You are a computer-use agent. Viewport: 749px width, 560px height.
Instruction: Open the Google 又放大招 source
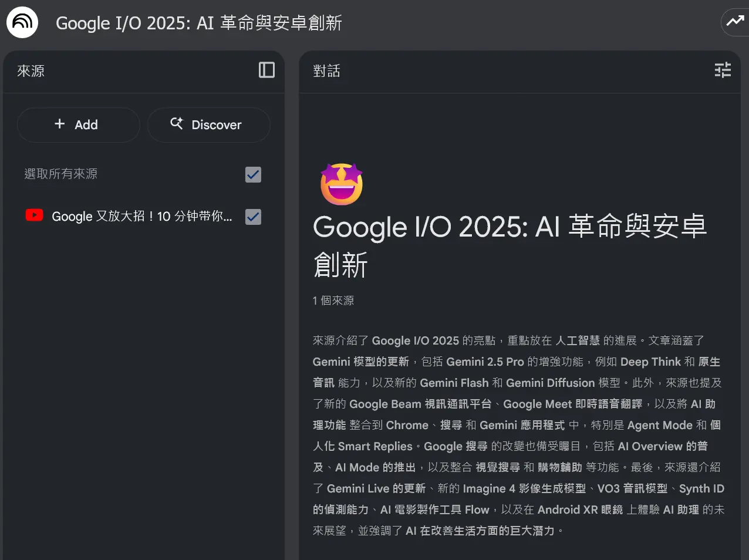[x=142, y=217]
